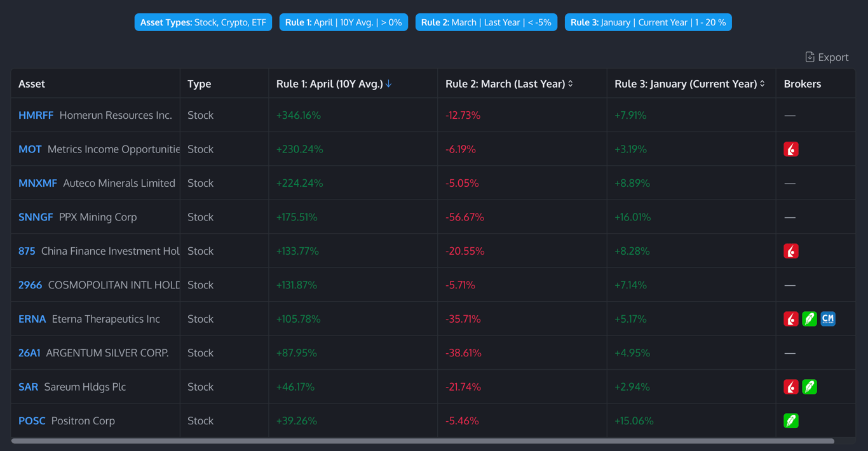Select the +7.14% value for 2966
Image resolution: width=868 pixels, height=451 pixels.
pos(630,285)
